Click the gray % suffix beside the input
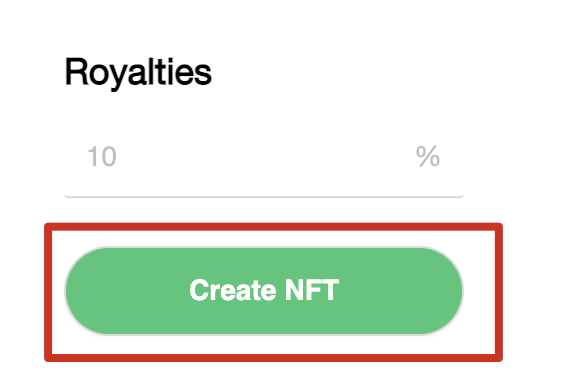 [428, 157]
